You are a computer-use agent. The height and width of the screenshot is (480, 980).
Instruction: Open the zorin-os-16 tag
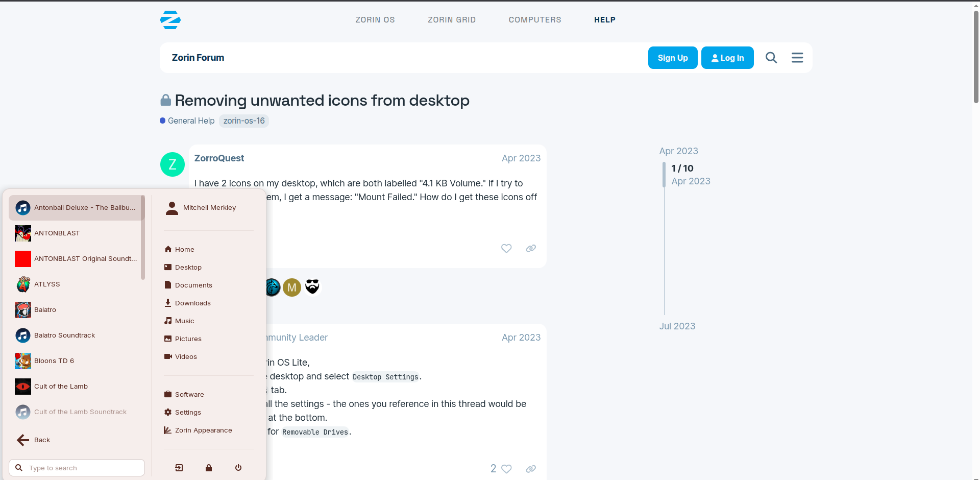tap(244, 121)
